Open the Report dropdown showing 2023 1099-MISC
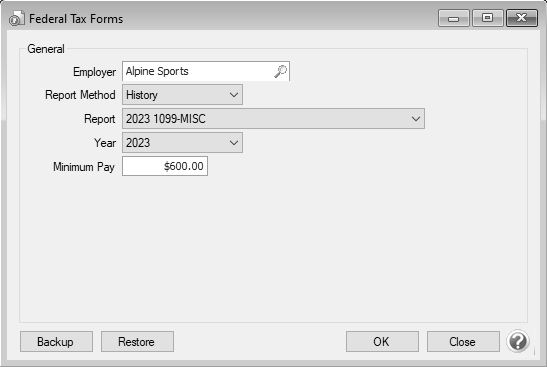The width and height of the screenshot is (547, 367). click(273, 119)
